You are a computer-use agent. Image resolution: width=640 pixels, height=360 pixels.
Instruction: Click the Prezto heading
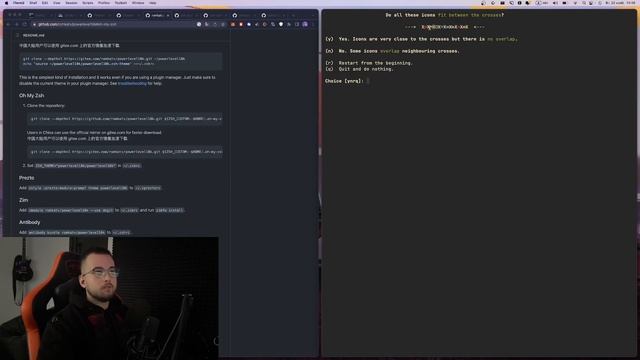point(27,178)
